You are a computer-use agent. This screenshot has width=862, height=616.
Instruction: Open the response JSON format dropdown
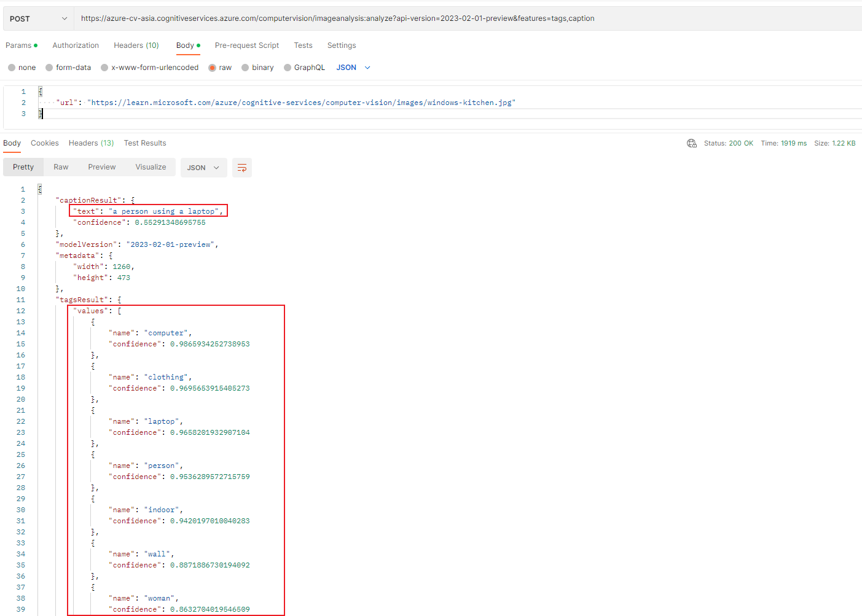coord(203,168)
